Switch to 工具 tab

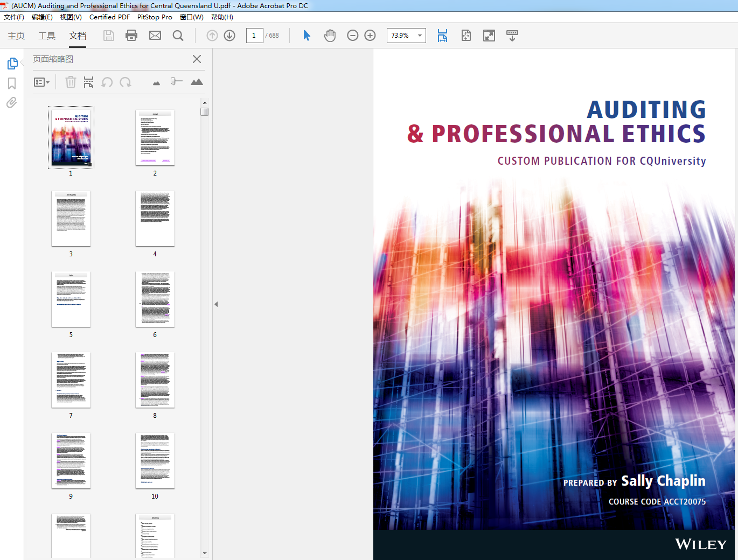pyautogui.click(x=47, y=36)
